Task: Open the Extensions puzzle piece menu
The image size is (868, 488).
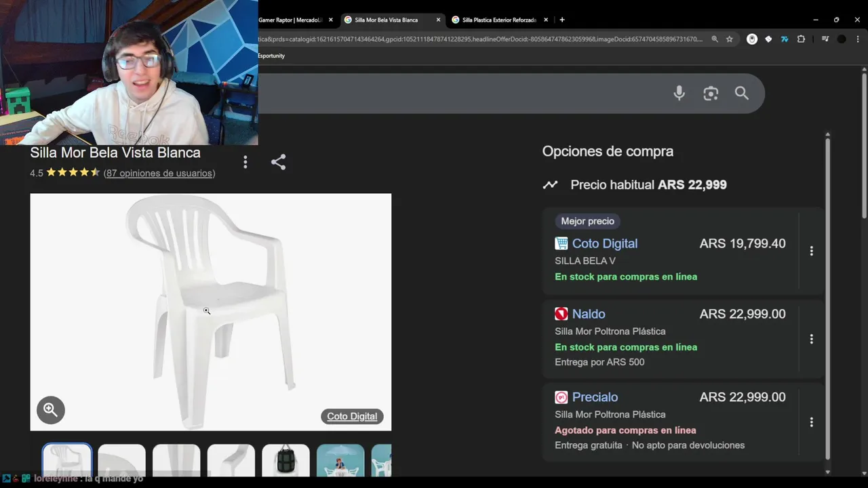Action: 801,39
